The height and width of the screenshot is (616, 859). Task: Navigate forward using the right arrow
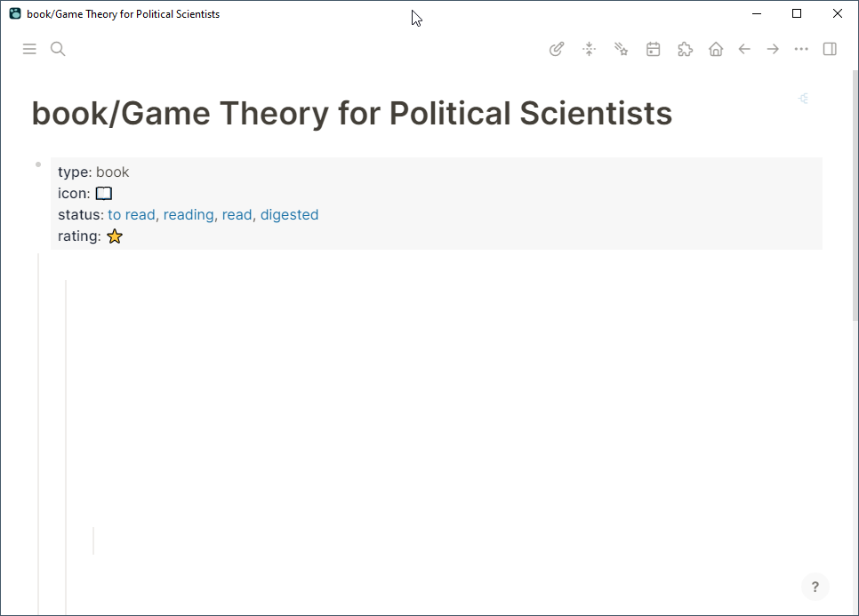[773, 49]
